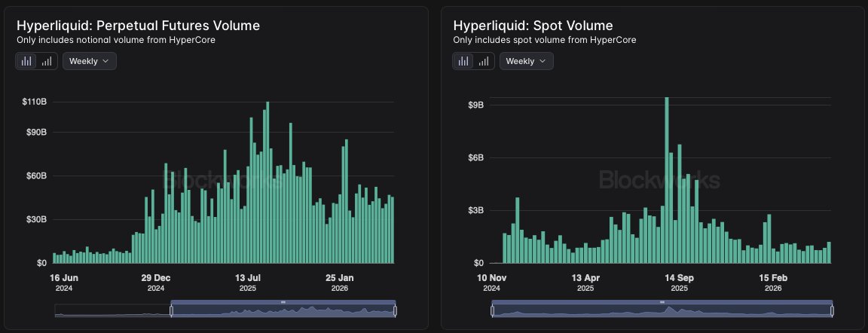
Task: Click the $9B axis label
Action: (x=475, y=105)
